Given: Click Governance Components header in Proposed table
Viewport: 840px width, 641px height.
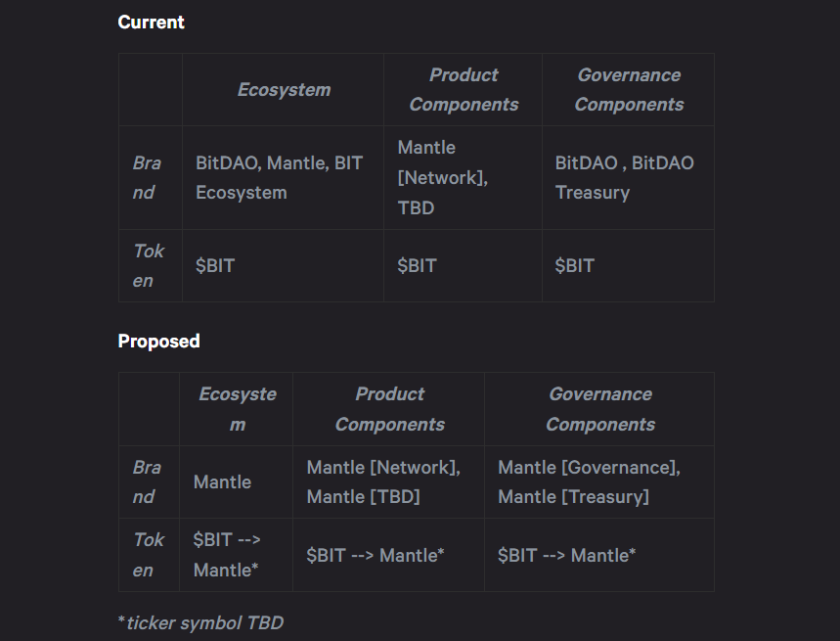Looking at the screenshot, I should tap(599, 409).
